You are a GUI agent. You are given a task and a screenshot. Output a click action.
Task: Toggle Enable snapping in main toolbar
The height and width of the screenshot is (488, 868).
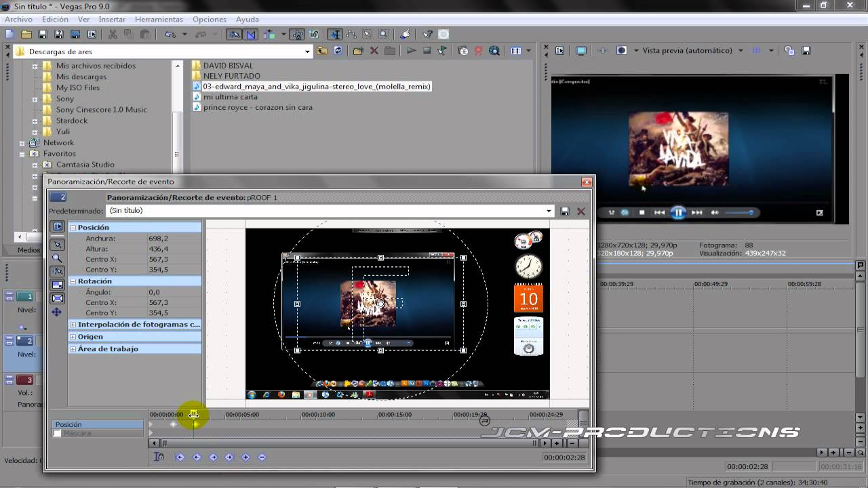coord(234,34)
